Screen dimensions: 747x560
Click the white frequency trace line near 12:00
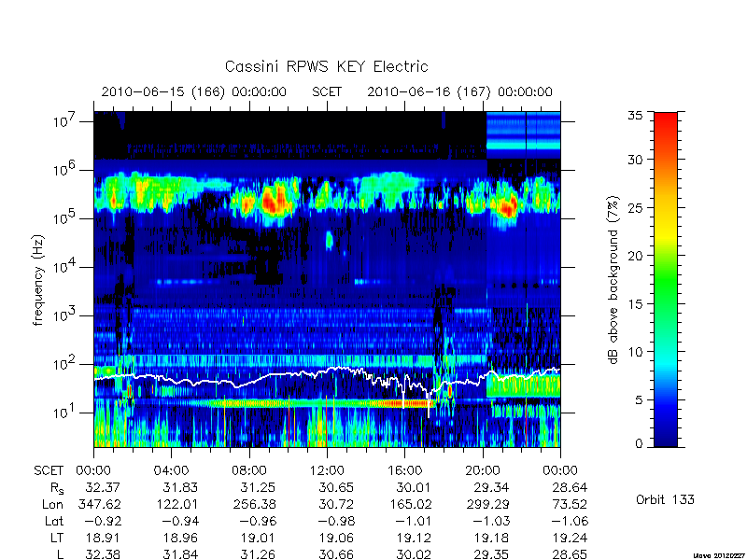[x=327, y=370]
